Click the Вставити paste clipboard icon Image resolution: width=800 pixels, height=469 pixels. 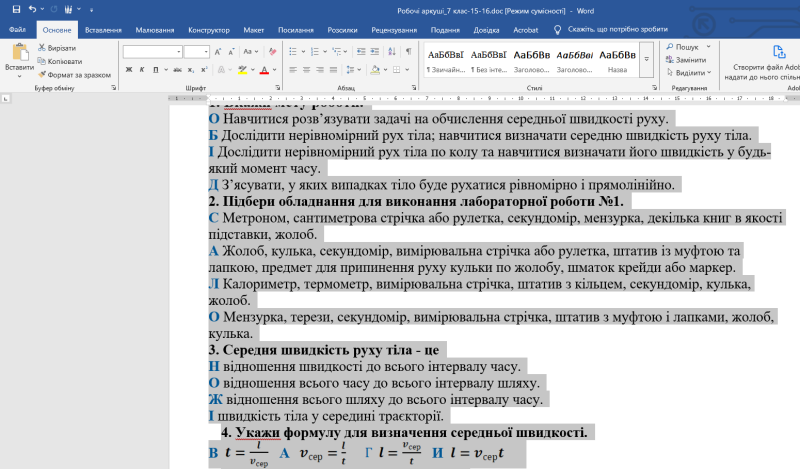pyautogui.click(x=19, y=53)
